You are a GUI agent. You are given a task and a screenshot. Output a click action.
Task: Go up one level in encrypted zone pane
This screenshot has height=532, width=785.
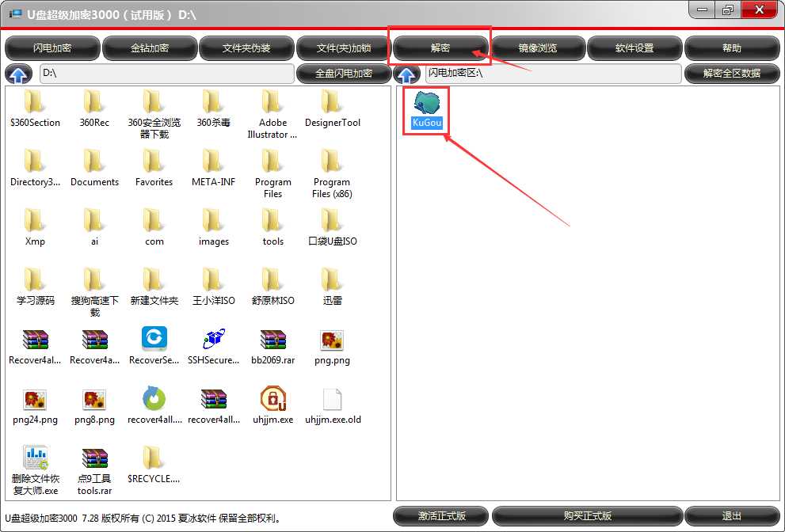pos(406,74)
